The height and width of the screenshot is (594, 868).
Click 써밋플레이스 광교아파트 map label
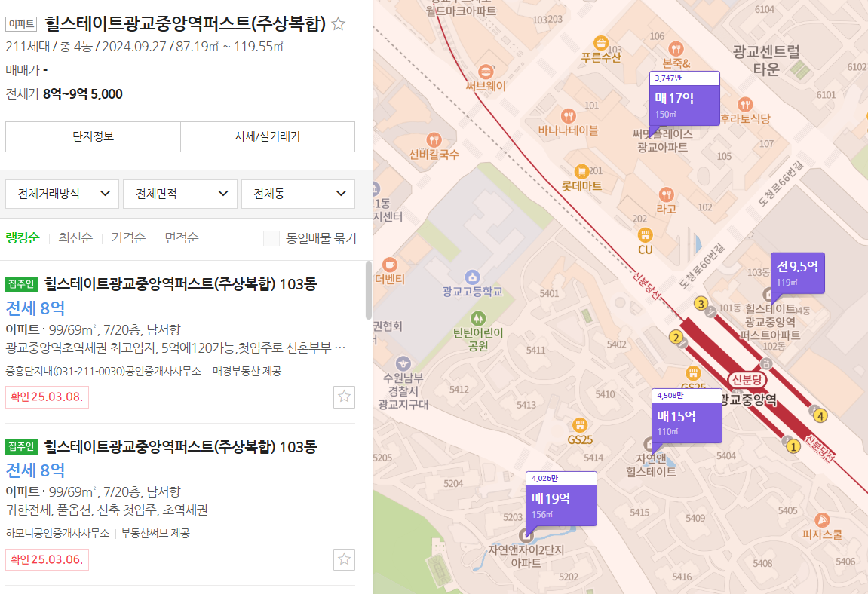pos(663,141)
